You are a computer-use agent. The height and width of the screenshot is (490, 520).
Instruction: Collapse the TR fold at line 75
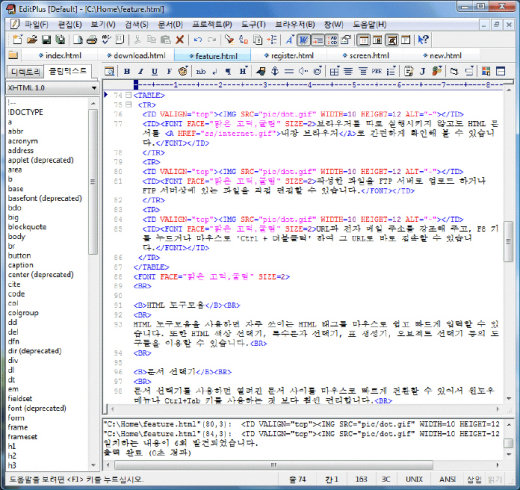click(x=128, y=105)
